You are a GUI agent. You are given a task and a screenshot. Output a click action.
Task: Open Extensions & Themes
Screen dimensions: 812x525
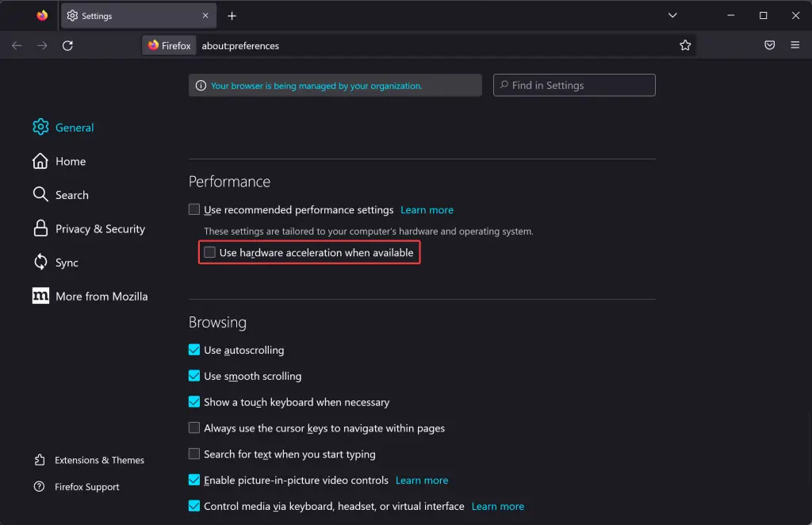[x=100, y=460]
